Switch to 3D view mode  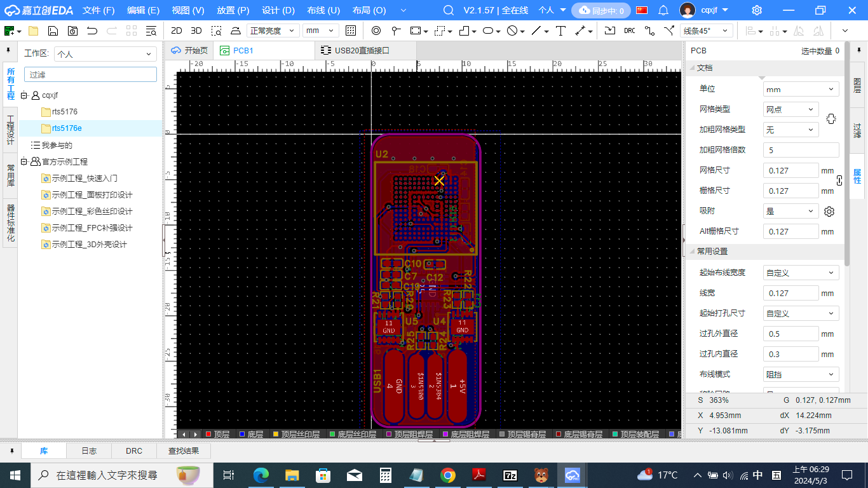196,30
